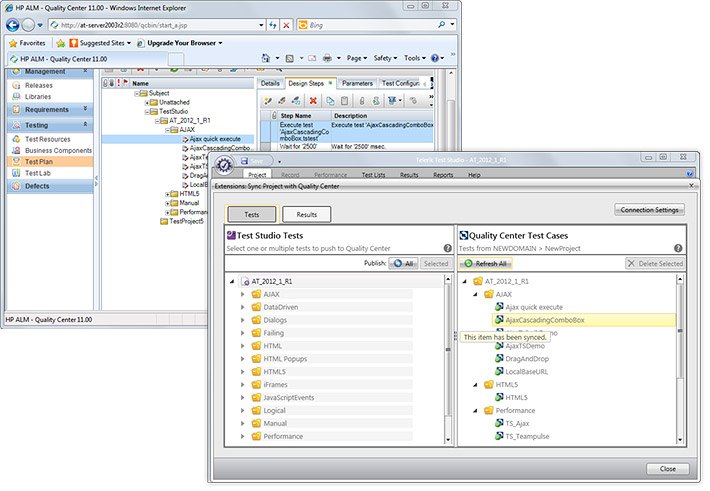Switch to the Details tab in ALM
710x491 pixels.
point(270,83)
